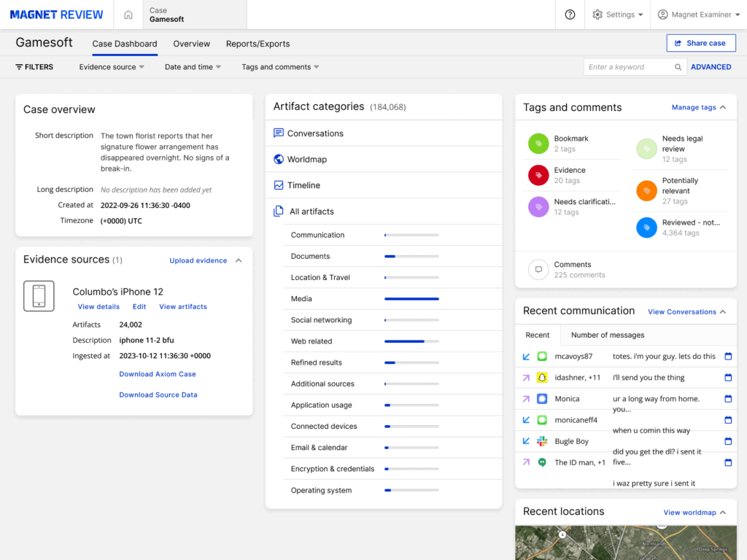Open the Evidence source filter dropdown
Viewport: 747px width, 560px height.
[x=111, y=66]
